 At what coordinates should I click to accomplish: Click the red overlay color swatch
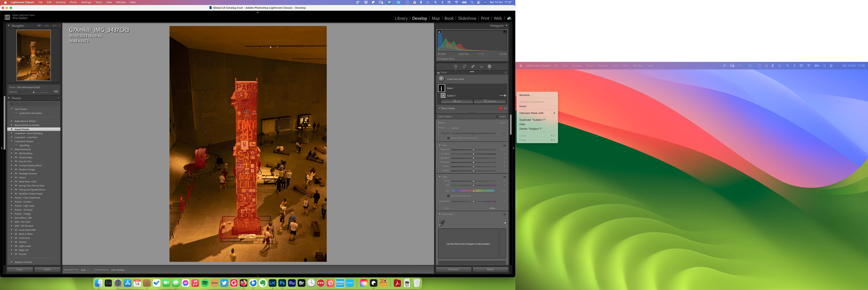[x=501, y=108]
